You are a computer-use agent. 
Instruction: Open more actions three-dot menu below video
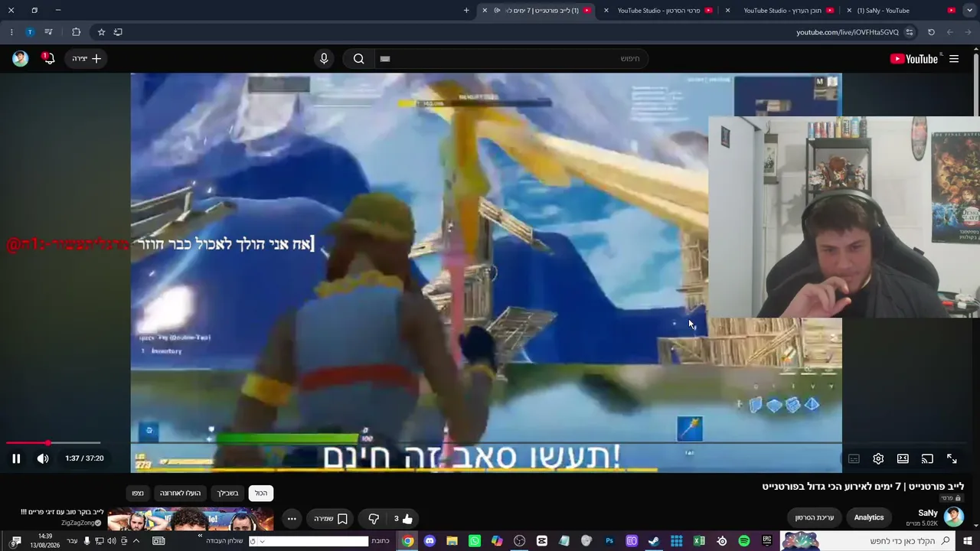[292, 519]
